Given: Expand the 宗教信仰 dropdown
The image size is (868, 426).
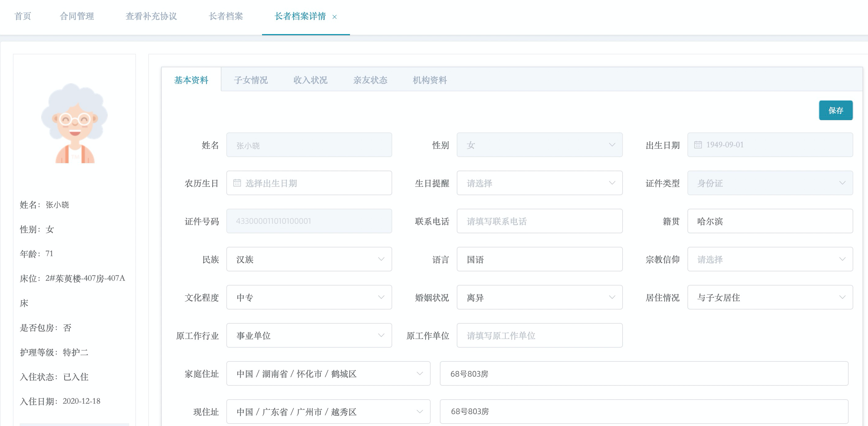Looking at the screenshot, I should pos(770,259).
